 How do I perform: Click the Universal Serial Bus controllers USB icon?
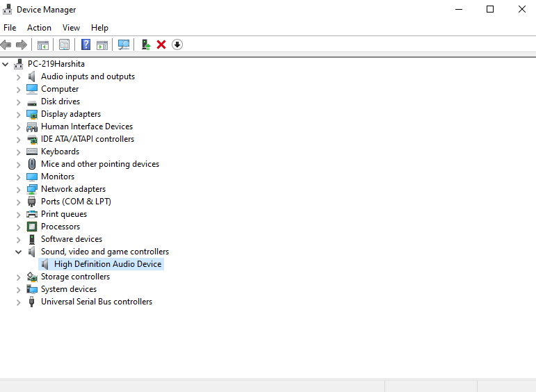(32, 302)
